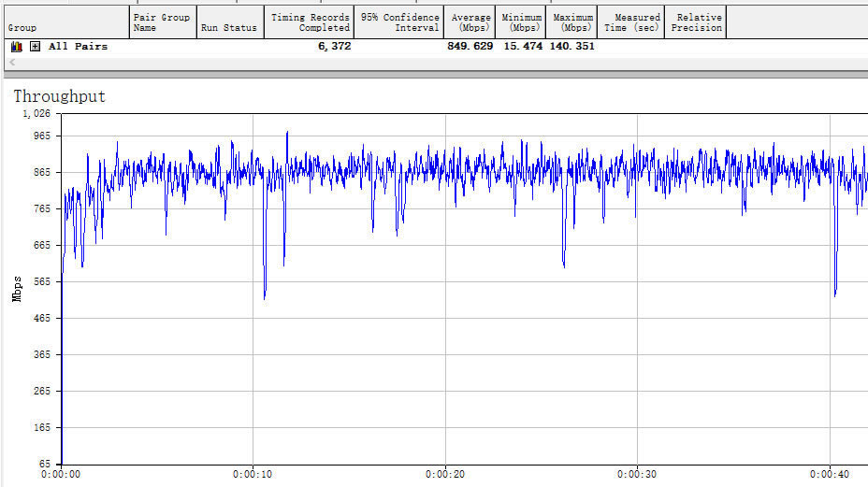Click the Maximum (Mbps) column header

(572, 22)
